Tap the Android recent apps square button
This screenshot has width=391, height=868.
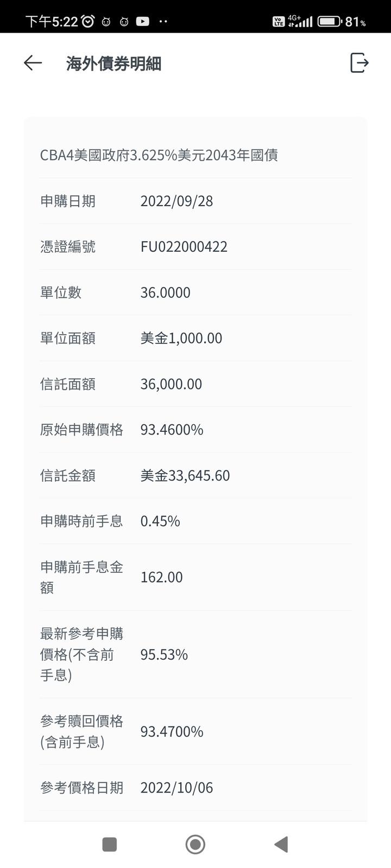coord(110,844)
